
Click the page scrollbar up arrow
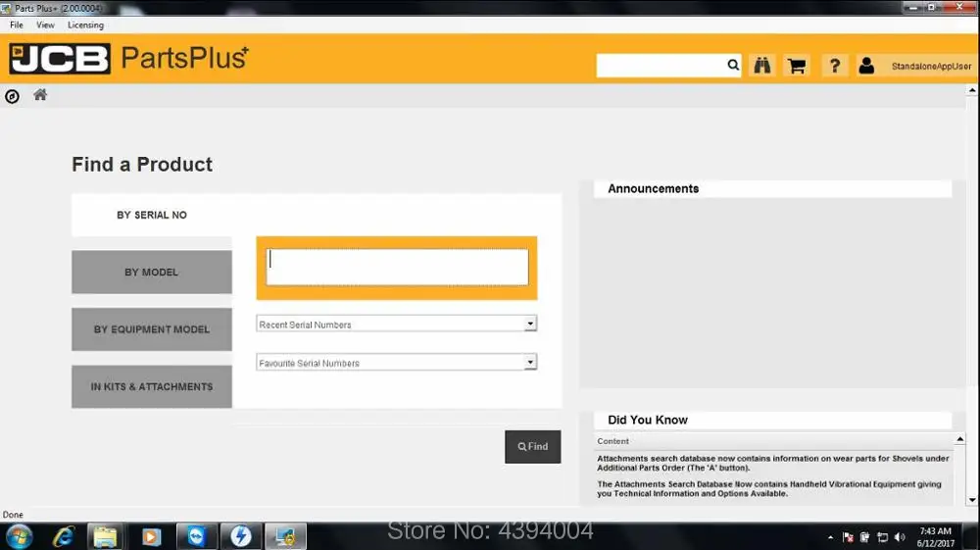pos(972,90)
